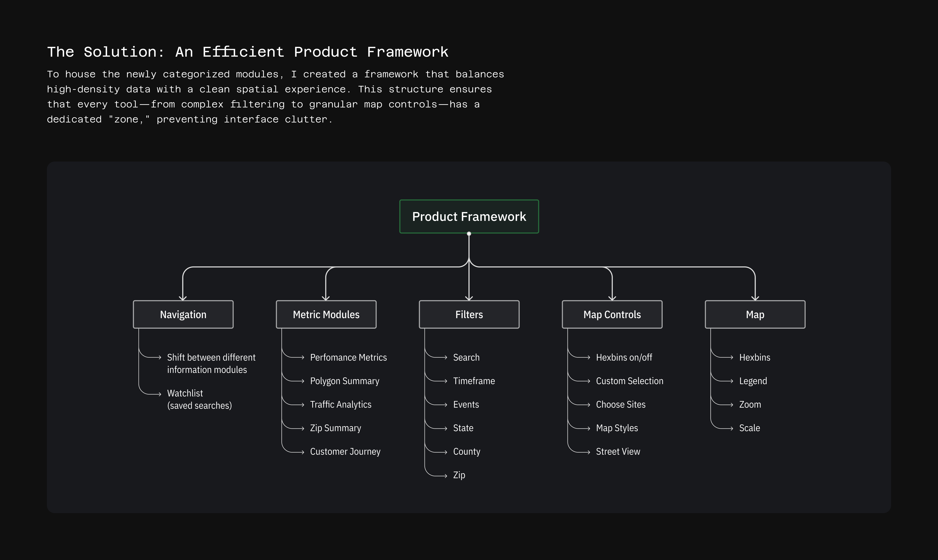Enable Custom Selection under Map Controls
The width and height of the screenshot is (938, 560).
(629, 381)
